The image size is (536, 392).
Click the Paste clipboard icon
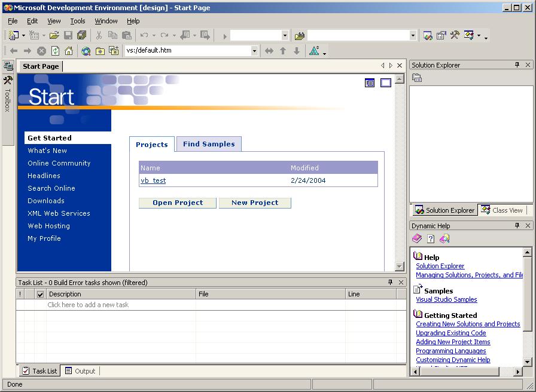pyautogui.click(x=126, y=35)
